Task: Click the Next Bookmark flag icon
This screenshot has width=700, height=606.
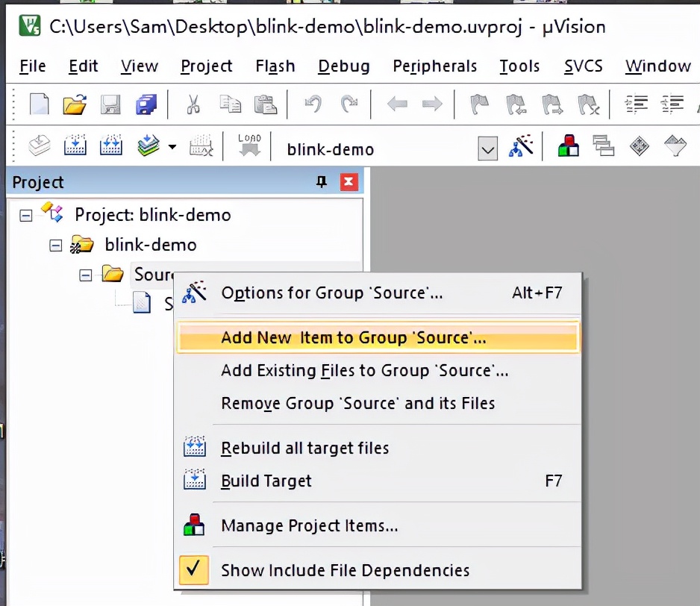Action: [x=551, y=104]
